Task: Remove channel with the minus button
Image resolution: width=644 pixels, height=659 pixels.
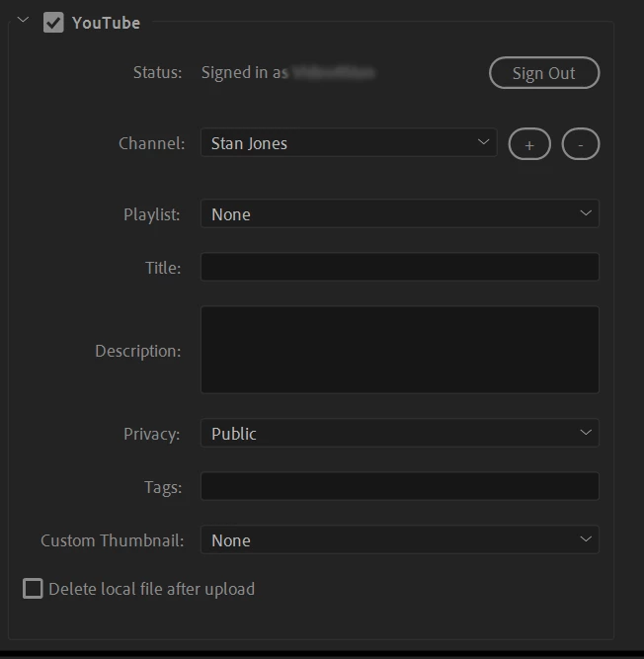Action: coord(581,144)
